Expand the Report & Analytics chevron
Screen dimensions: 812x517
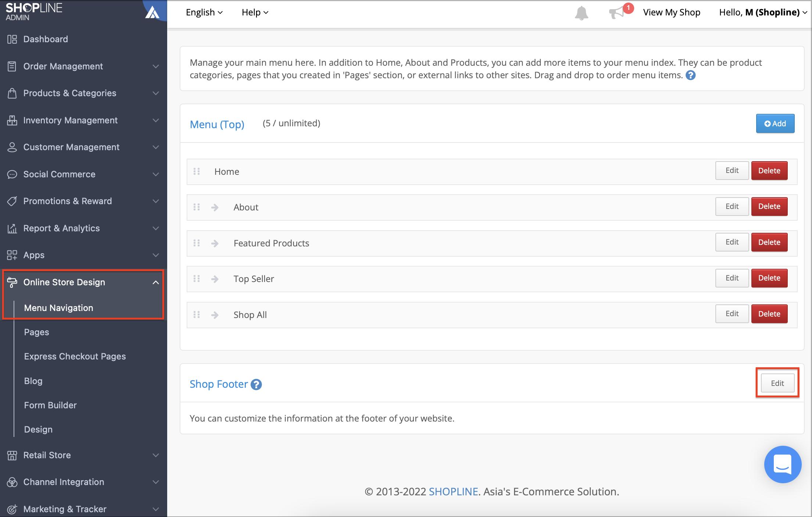point(156,228)
